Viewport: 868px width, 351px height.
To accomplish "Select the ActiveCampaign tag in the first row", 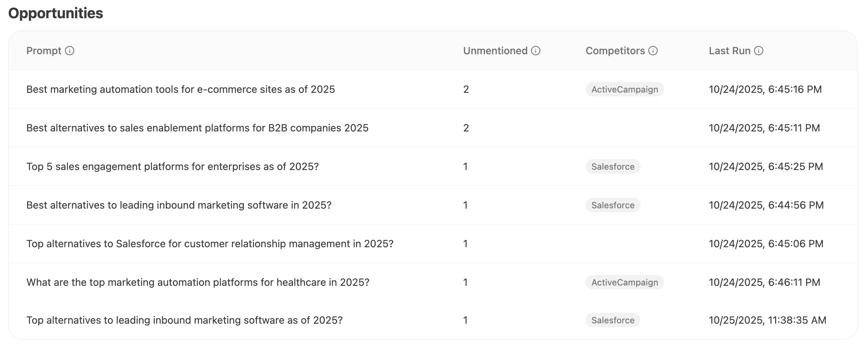I will coord(624,89).
